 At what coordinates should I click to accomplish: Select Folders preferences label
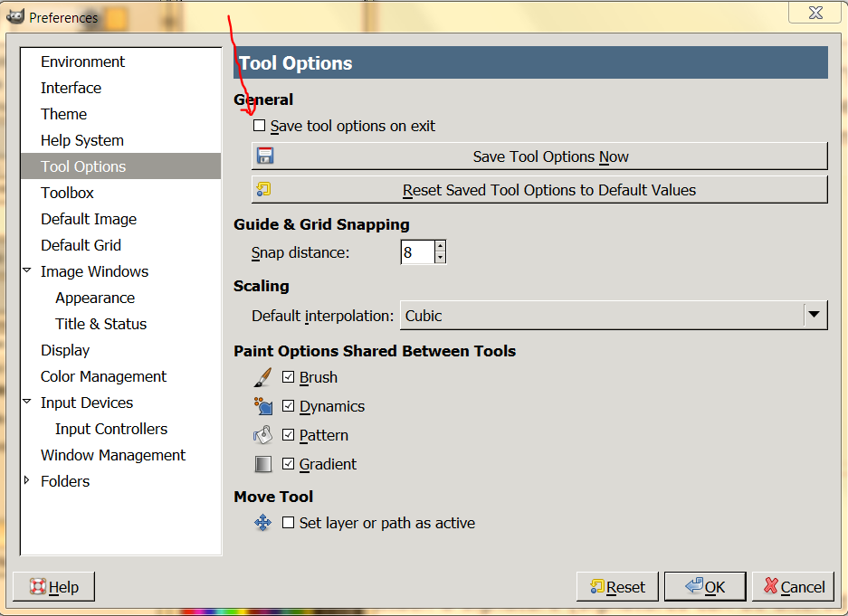coord(65,481)
